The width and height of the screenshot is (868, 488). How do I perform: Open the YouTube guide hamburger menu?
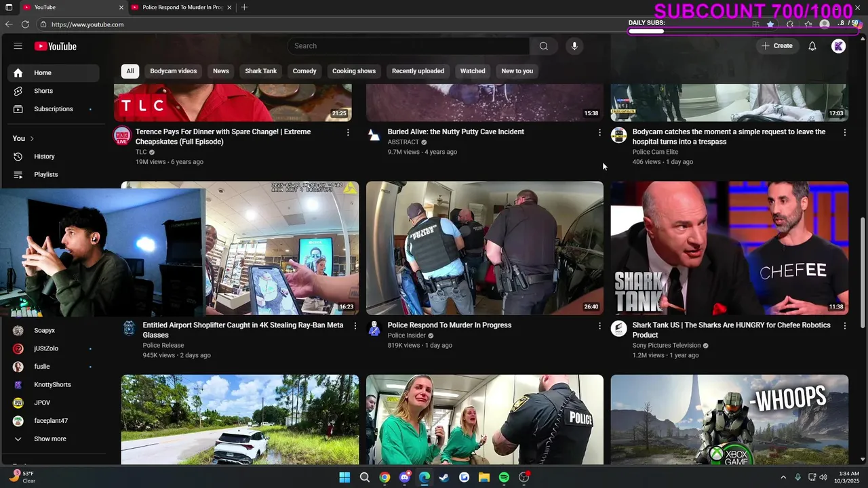[x=18, y=46]
